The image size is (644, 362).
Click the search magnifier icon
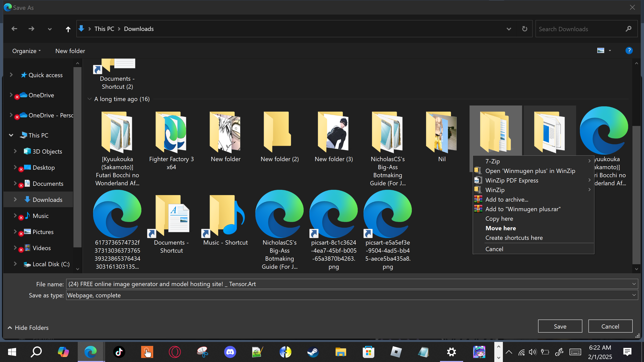click(x=628, y=29)
